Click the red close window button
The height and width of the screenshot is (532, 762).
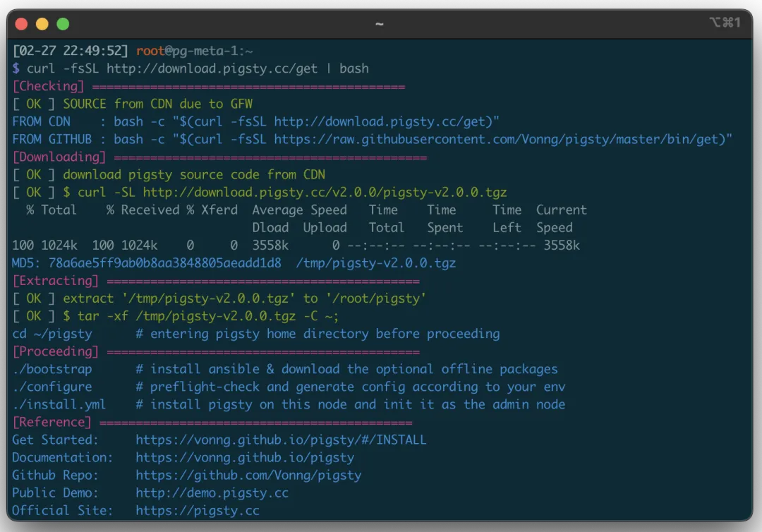click(x=21, y=24)
